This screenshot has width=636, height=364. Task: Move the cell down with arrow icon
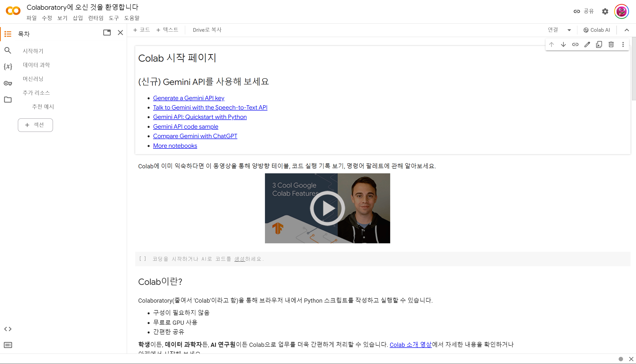pos(563,44)
